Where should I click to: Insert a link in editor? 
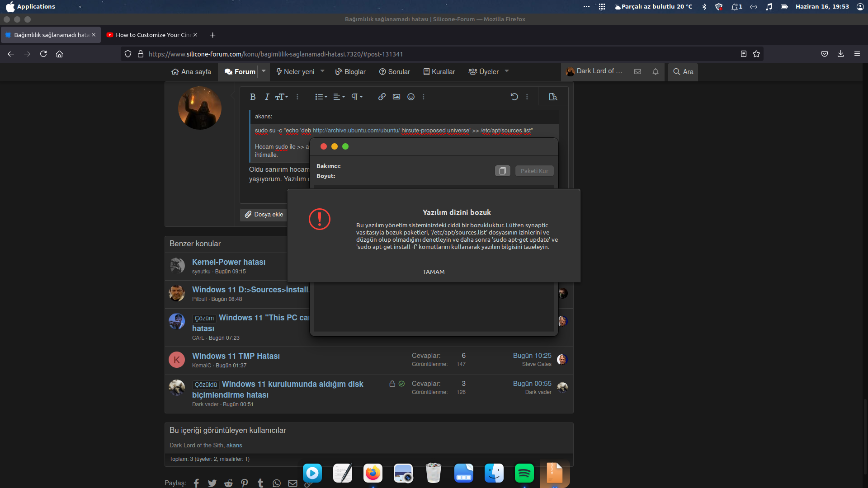point(382,97)
